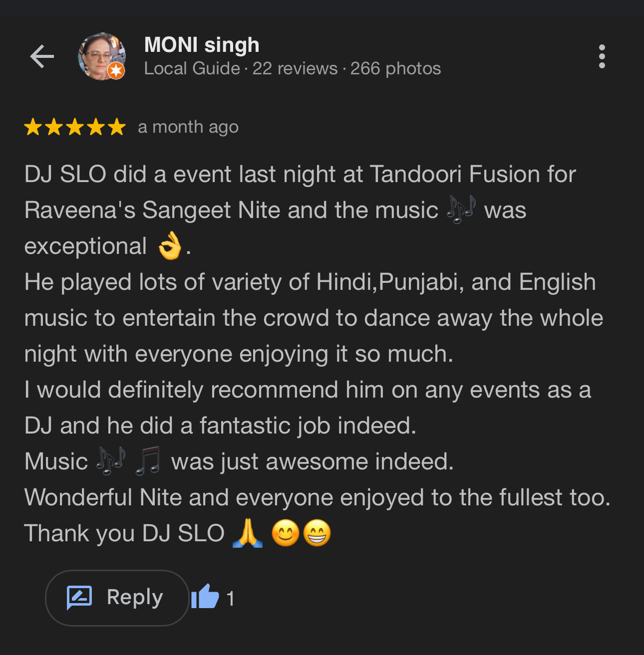This screenshot has height=655, width=644.
Task: Click the OK hand emoji after exceptional
Action: click(x=170, y=245)
